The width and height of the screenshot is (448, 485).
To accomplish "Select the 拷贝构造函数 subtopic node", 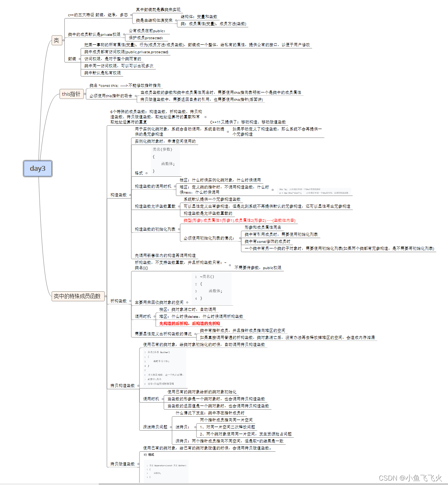I will (123, 386).
